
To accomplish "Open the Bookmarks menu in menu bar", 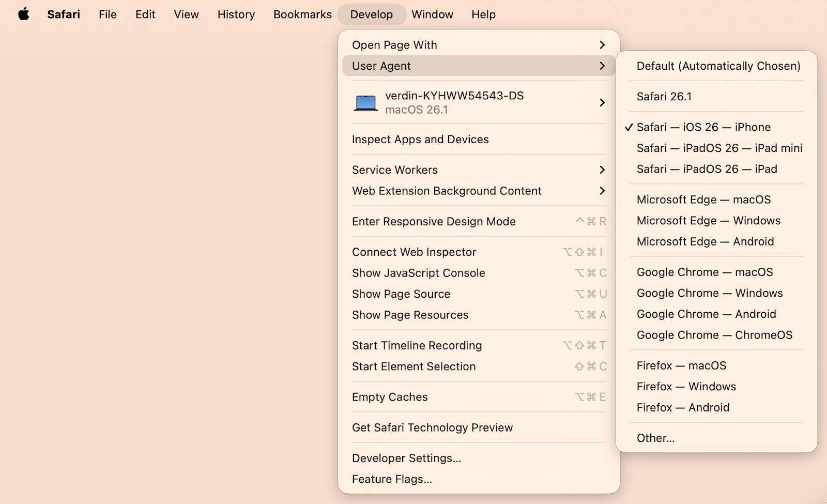I will click(302, 14).
